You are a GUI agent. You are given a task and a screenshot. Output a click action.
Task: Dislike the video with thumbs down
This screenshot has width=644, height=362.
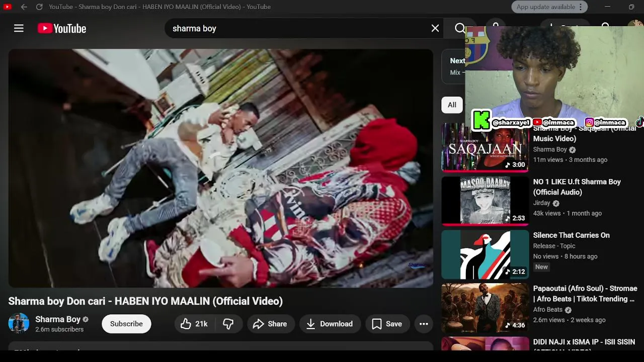point(228,324)
